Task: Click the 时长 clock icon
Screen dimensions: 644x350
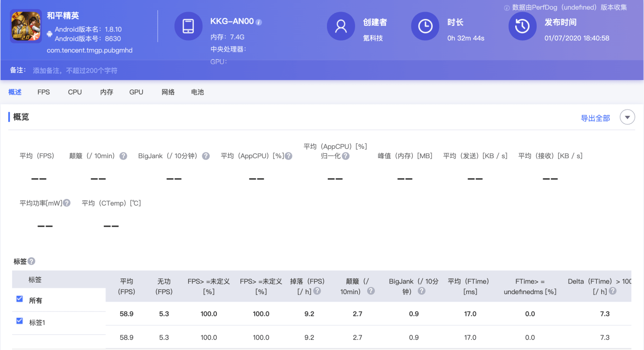Action: point(425,26)
